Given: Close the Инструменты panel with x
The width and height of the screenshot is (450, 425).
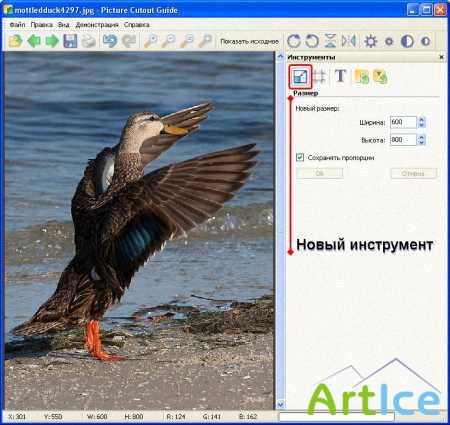Looking at the screenshot, I should pyautogui.click(x=442, y=57).
